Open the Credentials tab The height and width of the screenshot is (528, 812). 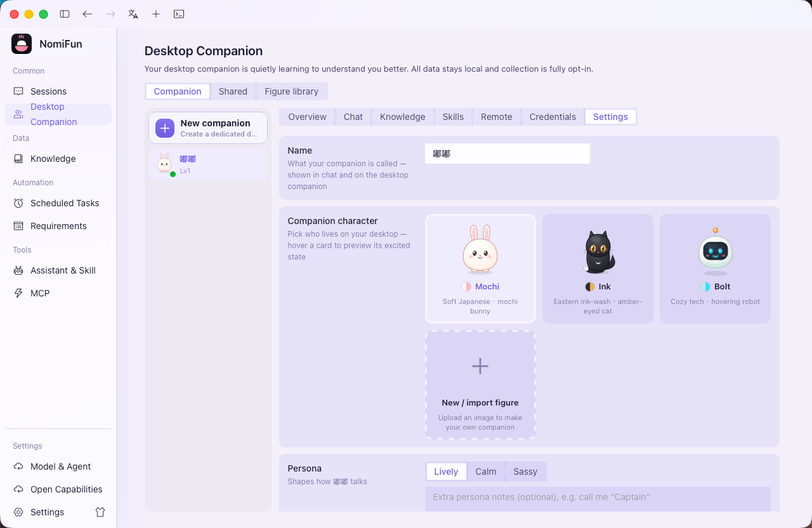coord(553,117)
